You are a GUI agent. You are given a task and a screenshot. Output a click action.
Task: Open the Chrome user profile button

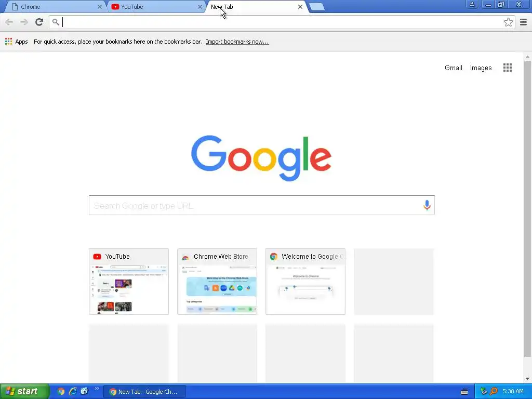click(x=472, y=4)
